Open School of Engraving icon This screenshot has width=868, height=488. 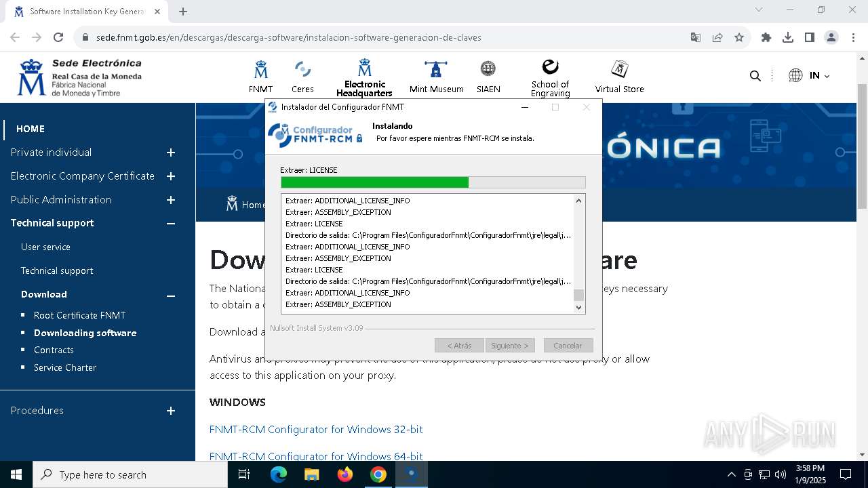(550, 66)
